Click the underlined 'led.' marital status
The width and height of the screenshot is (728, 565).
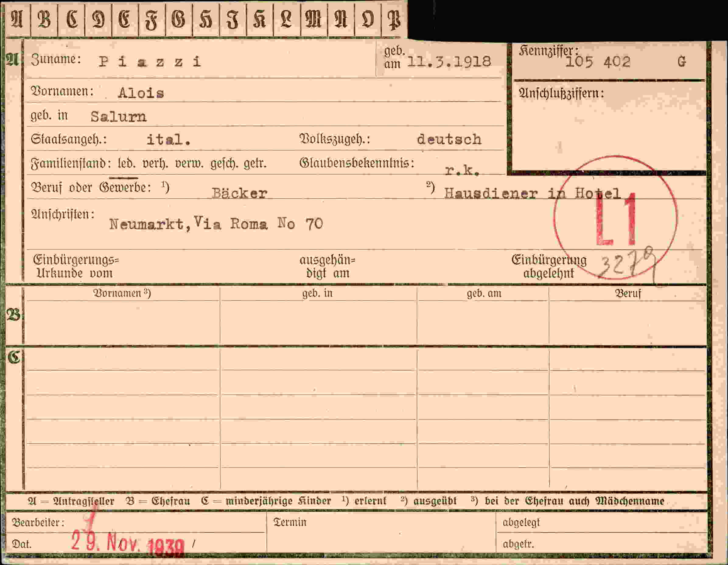[126, 164]
